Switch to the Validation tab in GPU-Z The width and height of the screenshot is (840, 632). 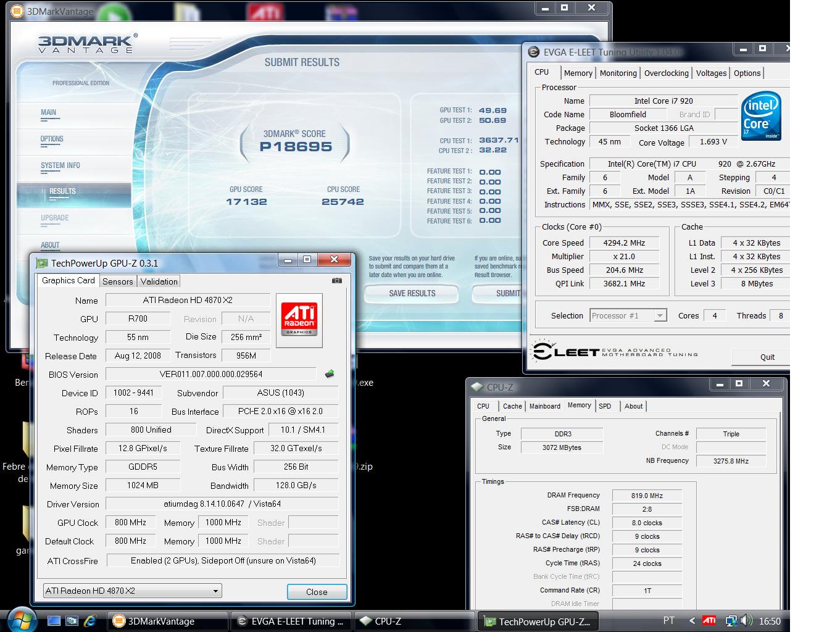[159, 281]
